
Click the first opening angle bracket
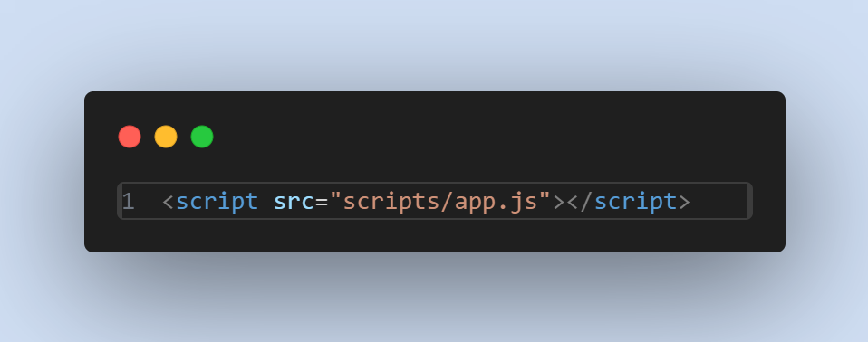[169, 202]
